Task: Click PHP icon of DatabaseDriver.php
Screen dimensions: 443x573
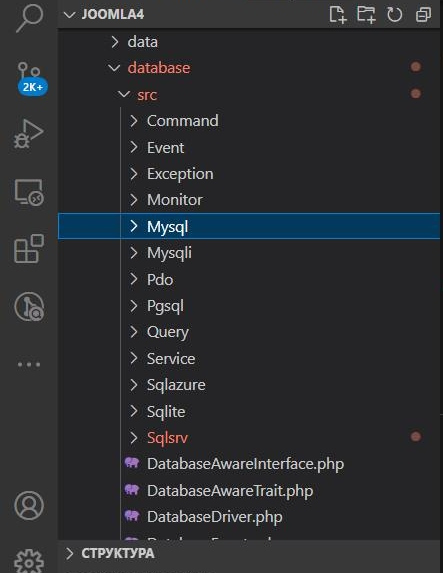Action: tap(132, 516)
